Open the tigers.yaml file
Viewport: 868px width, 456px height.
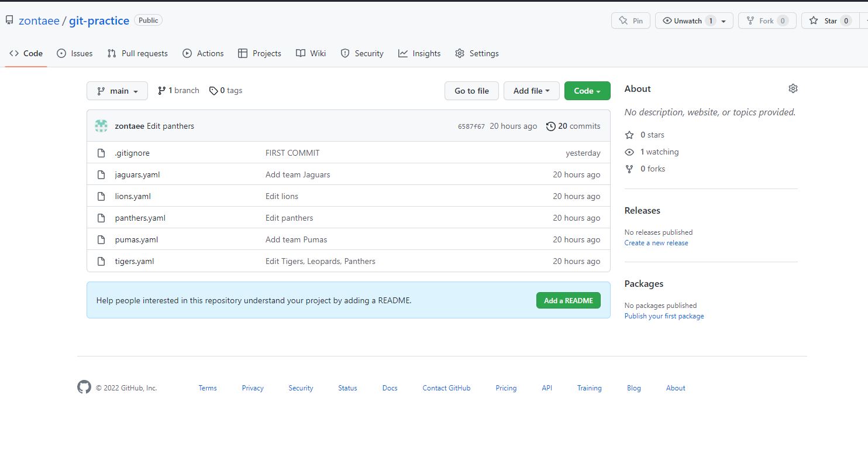(135, 261)
